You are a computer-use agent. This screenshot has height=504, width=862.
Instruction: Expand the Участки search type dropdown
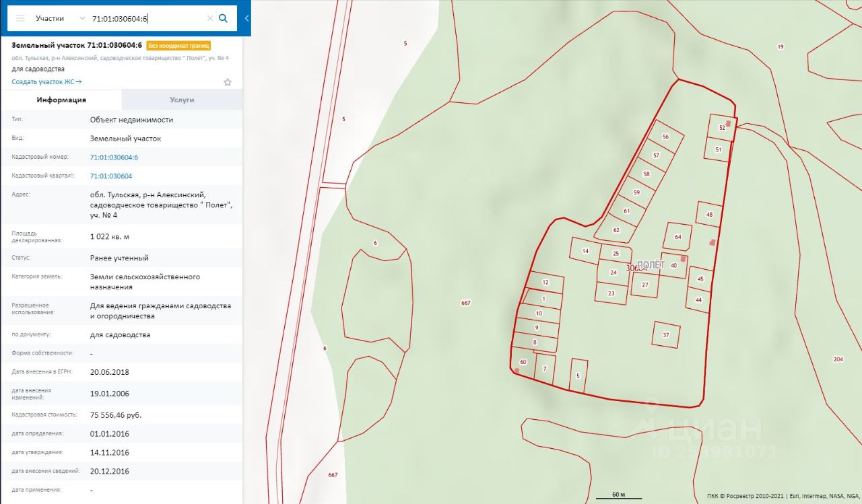pyautogui.click(x=61, y=18)
